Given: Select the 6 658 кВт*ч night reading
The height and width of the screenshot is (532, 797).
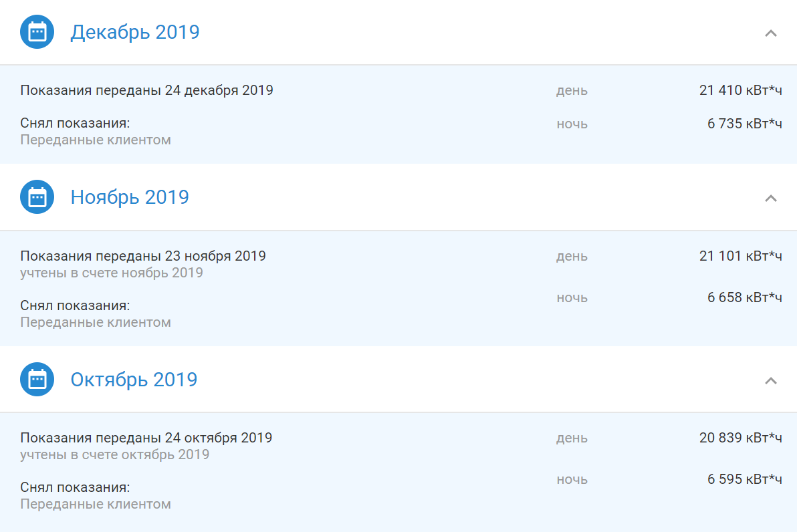Looking at the screenshot, I should (x=745, y=297).
